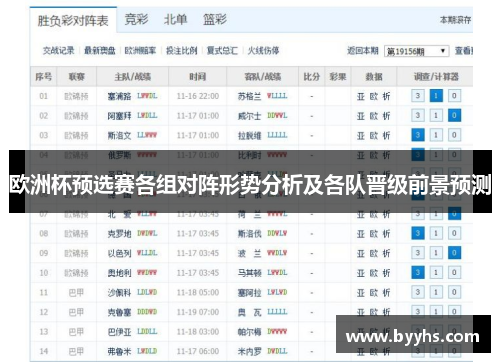Click away team 塞阿拉 in row 11
The image size is (500, 362).
point(249,293)
